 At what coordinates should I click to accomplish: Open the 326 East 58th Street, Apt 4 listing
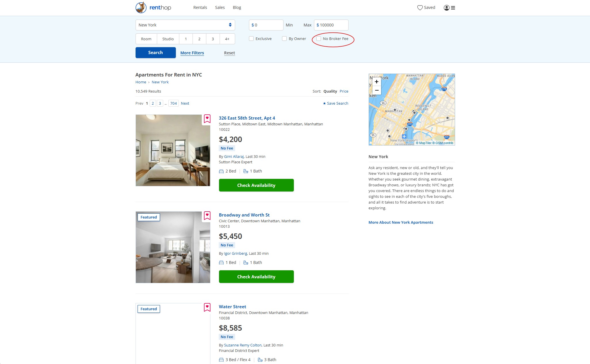pyautogui.click(x=247, y=118)
